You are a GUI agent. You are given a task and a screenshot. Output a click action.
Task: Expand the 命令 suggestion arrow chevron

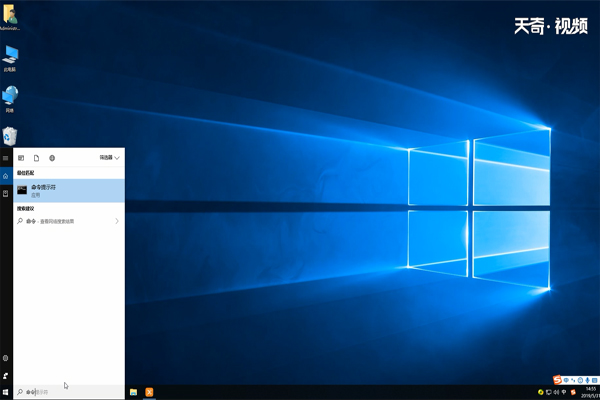[x=117, y=221]
